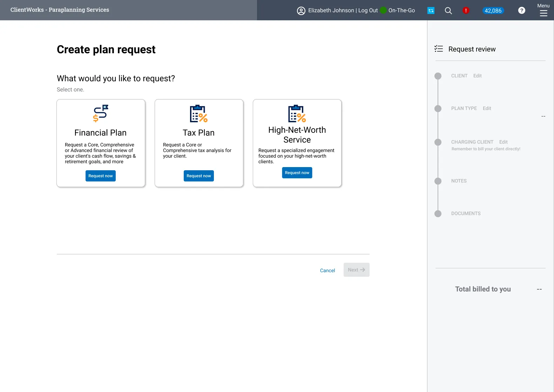Click the PLAN TYPE step circle marker
554x392 pixels.
438,109
